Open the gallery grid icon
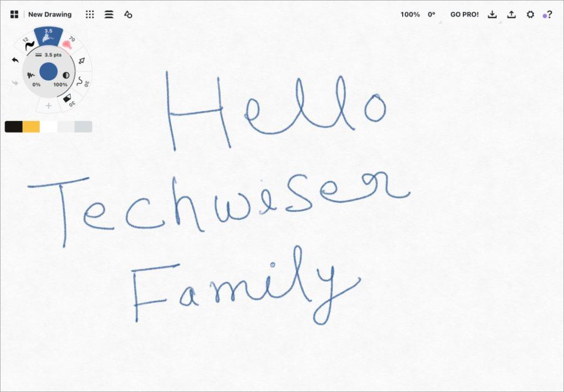 coord(14,14)
